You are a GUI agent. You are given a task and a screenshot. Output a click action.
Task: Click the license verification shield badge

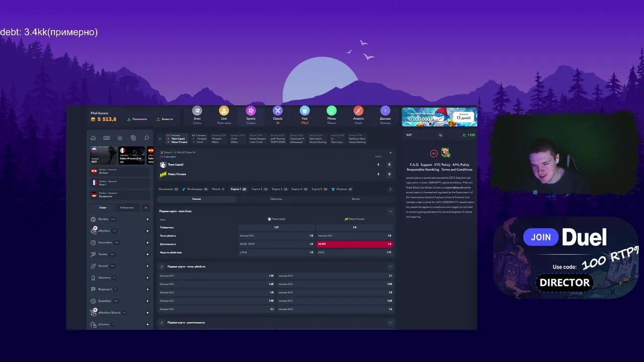click(x=445, y=153)
